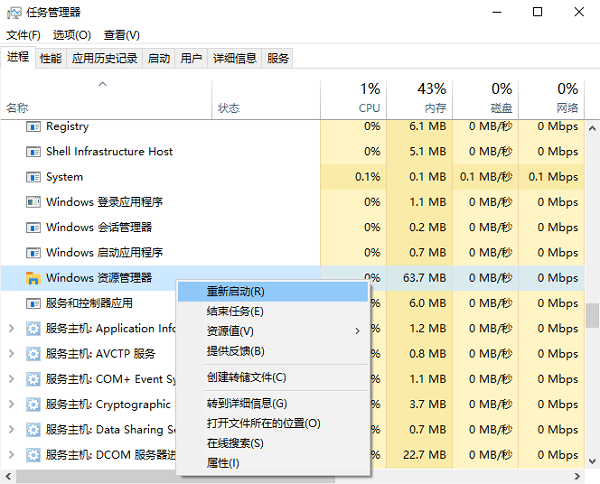Expand the 服务主机: Application Info row
Screen dimensions: 600x484
point(11,328)
